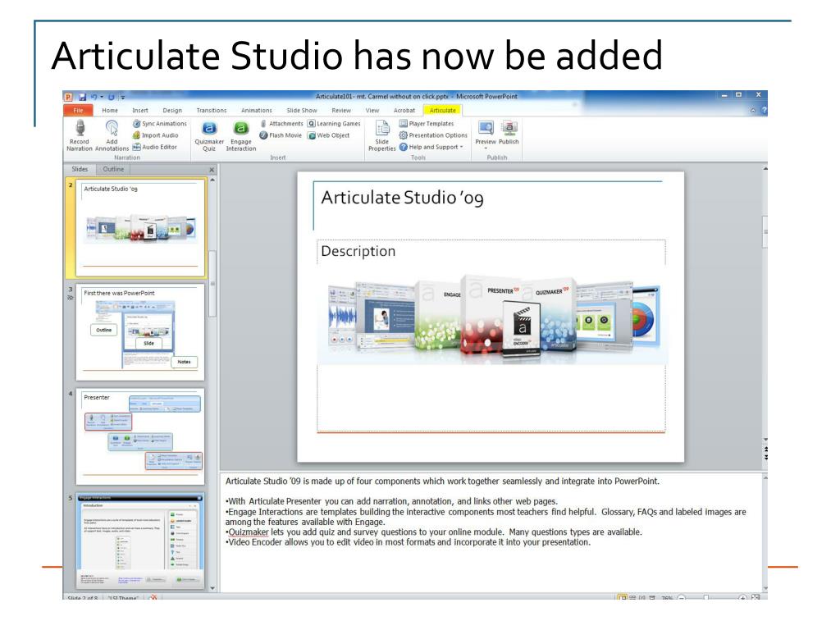Open the Acrobat tab
840x630 pixels.
[x=404, y=111]
